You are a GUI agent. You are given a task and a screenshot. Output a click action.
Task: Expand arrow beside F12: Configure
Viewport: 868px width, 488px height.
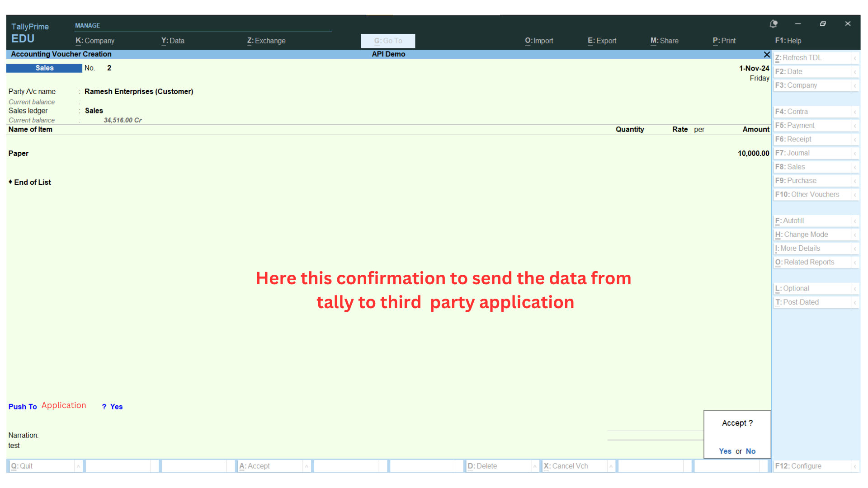[855, 466]
